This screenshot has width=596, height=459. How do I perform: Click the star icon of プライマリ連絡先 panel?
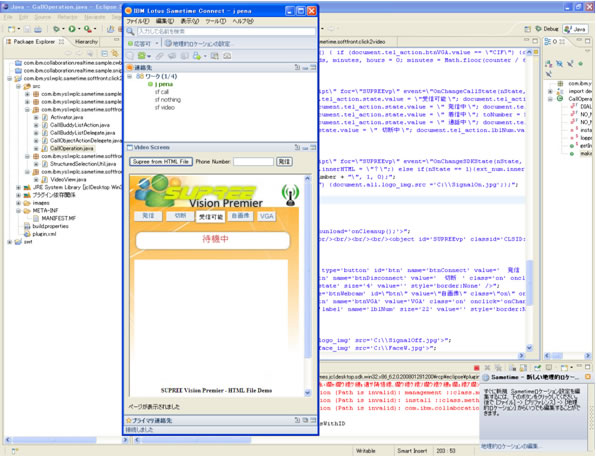pyautogui.click(x=129, y=421)
